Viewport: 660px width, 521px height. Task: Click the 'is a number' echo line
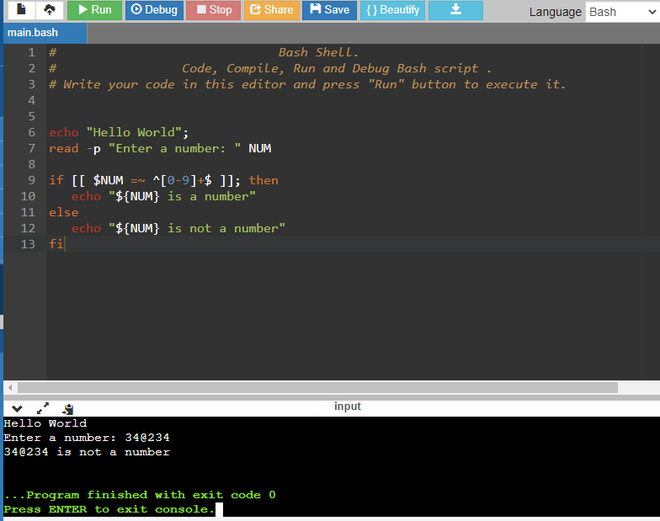point(163,196)
